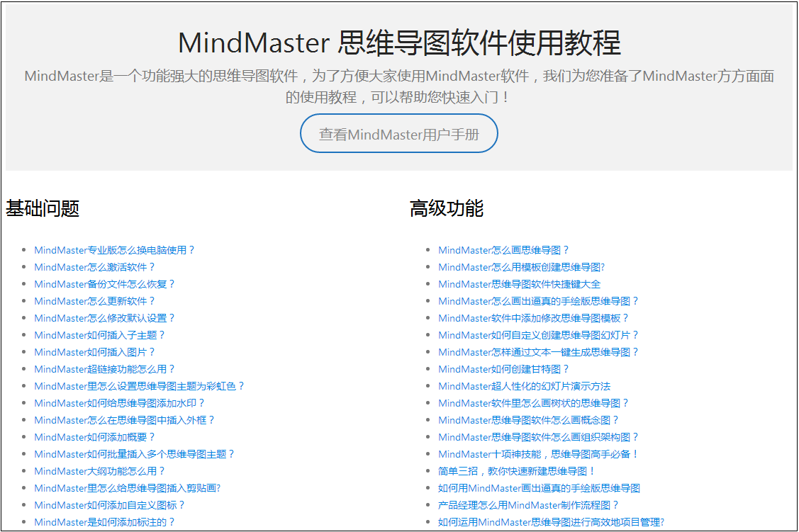Screen dimensions: 799x532
Task: Open link MindMaster超链接功能怎么用？
Action: pyautogui.click(x=104, y=369)
